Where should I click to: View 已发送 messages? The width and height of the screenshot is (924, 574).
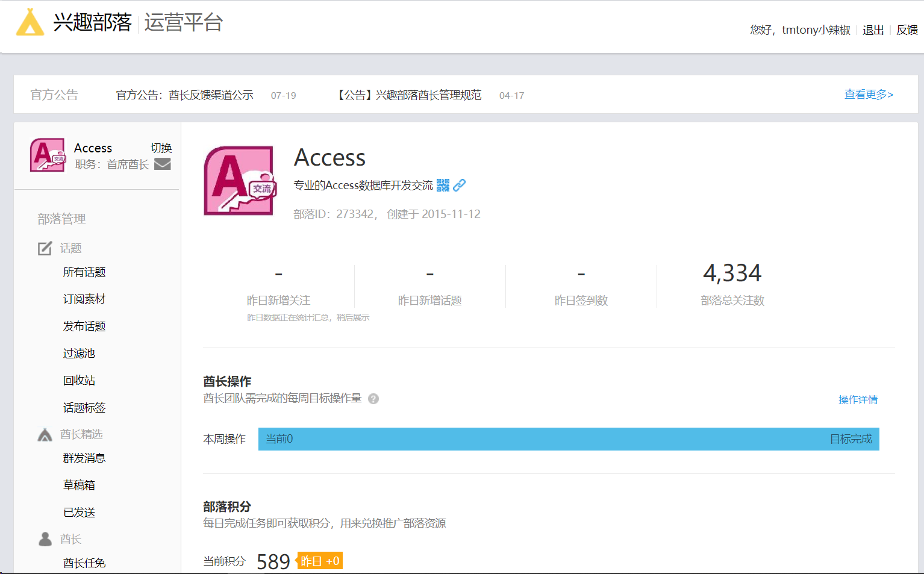(80, 513)
